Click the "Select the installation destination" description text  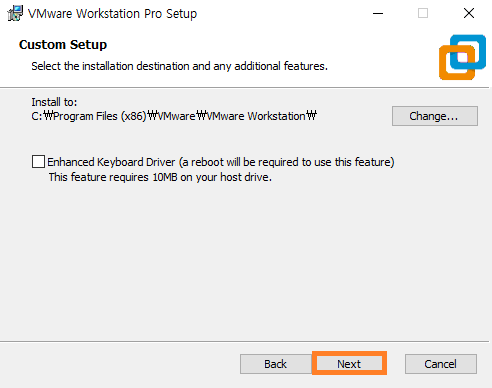point(179,66)
